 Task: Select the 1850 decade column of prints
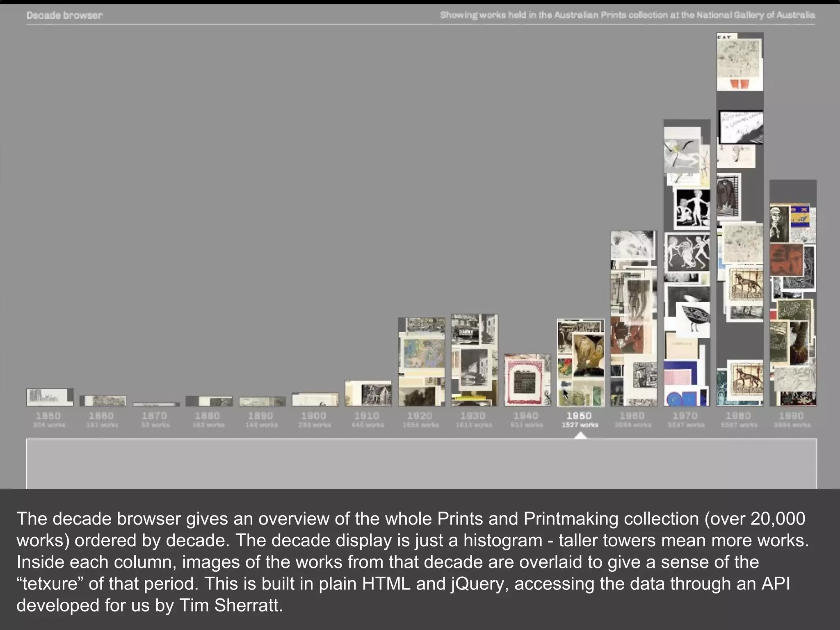coord(50,397)
